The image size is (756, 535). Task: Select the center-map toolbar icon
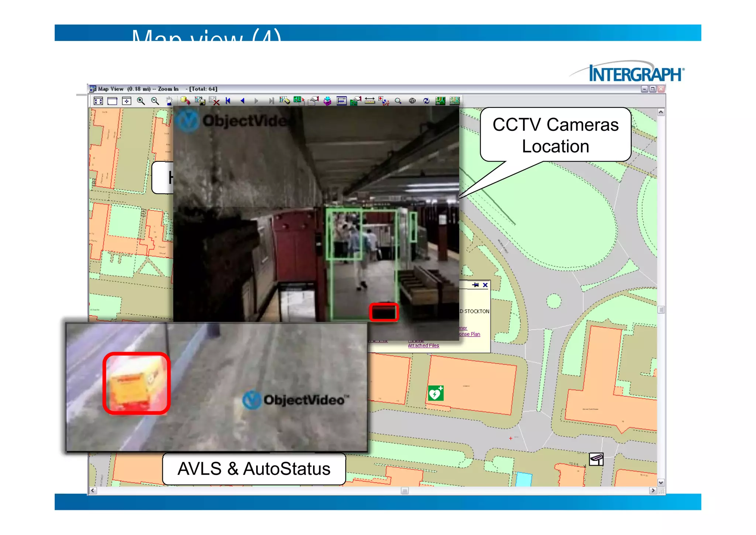127,101
